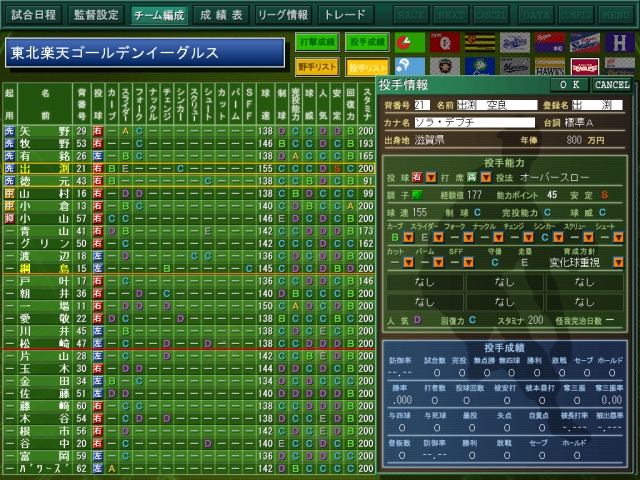Choose the Chunichi Dragons team logo

click(x=550, y=42)
